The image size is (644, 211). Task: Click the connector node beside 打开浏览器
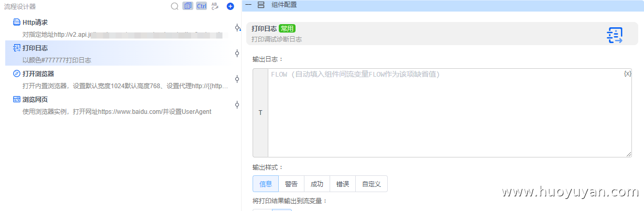point(237,79)
